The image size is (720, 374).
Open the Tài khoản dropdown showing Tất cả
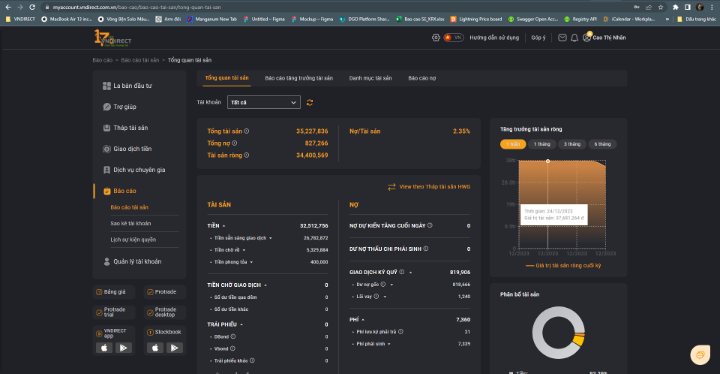264,102
